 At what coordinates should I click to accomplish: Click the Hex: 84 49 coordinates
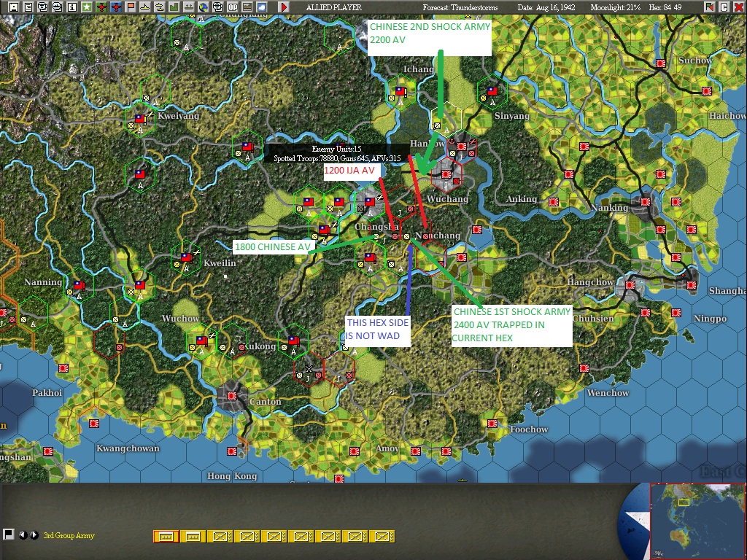(665, 7)
